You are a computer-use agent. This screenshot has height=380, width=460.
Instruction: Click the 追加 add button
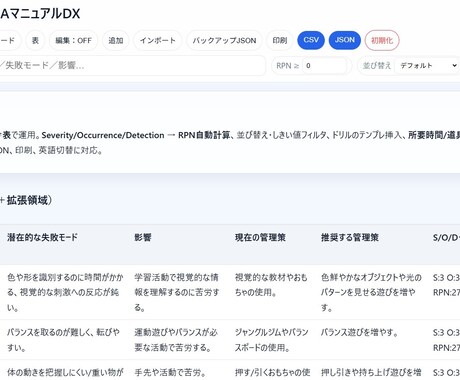116,40
